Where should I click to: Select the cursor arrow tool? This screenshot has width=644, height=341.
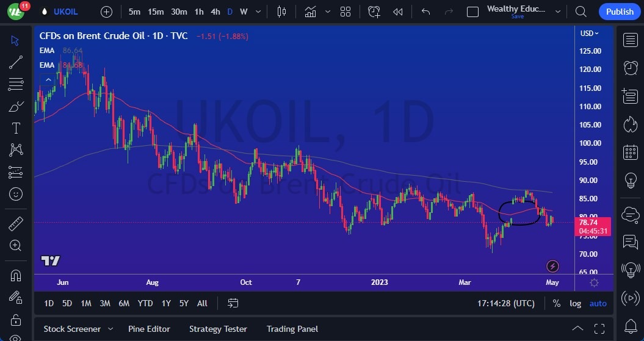(x=15, y=40)
